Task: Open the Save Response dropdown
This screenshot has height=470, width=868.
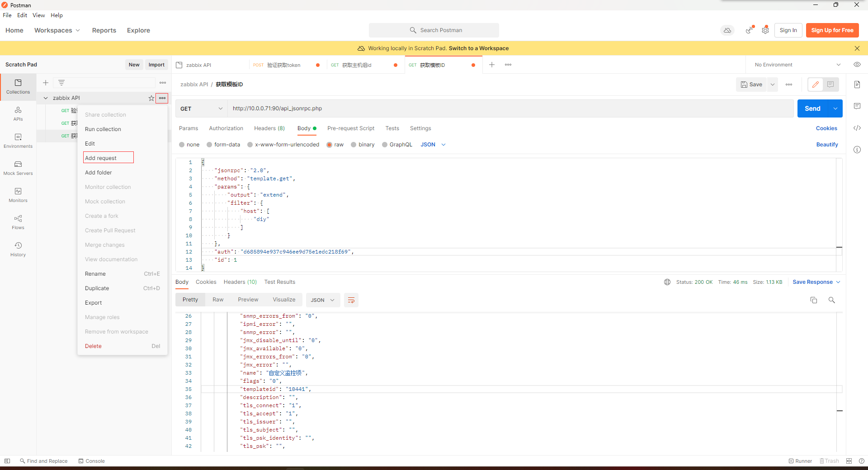Action: (x=816, y=282)
